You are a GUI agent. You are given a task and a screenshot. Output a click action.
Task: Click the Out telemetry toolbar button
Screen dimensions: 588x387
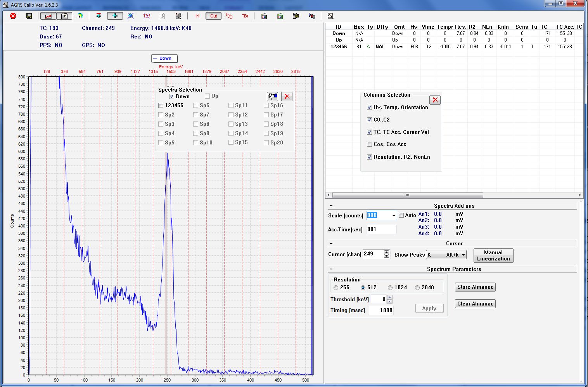tap(213, 16)
